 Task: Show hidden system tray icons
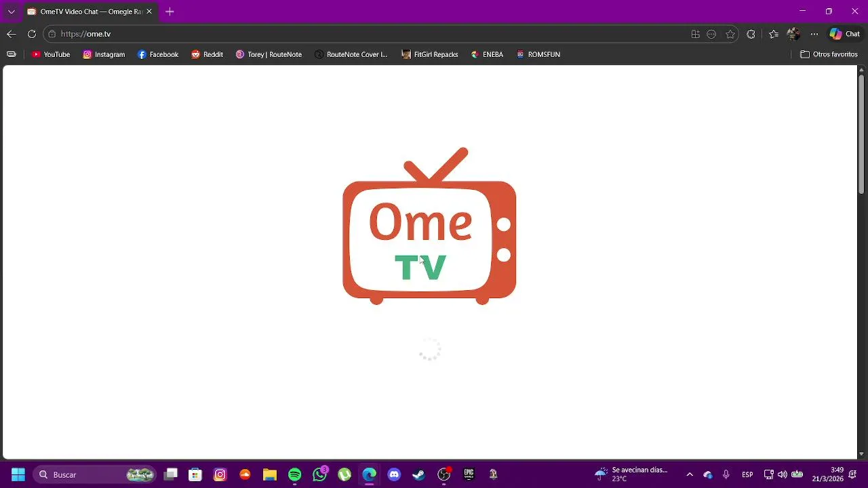point(690,474)
